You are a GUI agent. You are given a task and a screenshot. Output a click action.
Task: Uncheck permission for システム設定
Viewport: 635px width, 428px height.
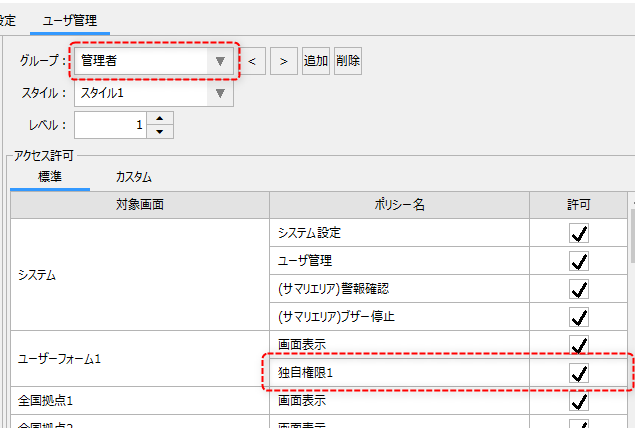click(578, 233)
